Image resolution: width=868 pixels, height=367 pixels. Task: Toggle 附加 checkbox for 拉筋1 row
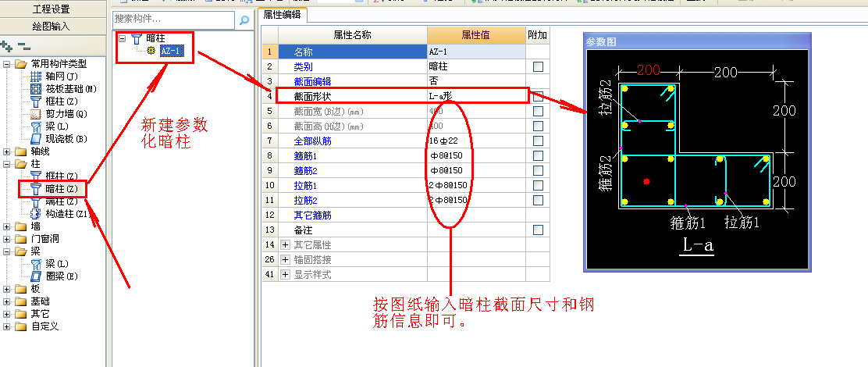pyautogui.click(x=538, y=185)
